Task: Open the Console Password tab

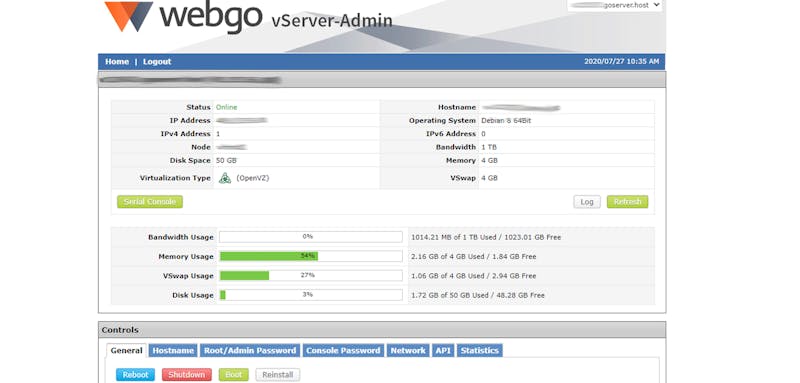Action: [x=343, y=350]
